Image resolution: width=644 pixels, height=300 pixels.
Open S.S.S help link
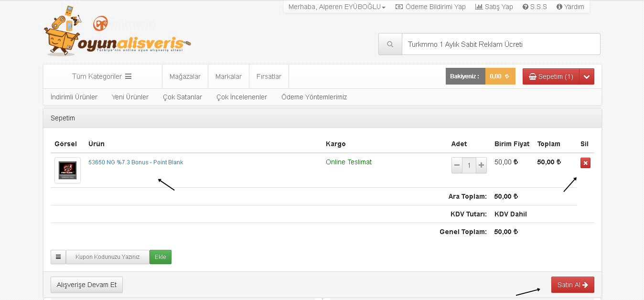(x=535, y=7)
